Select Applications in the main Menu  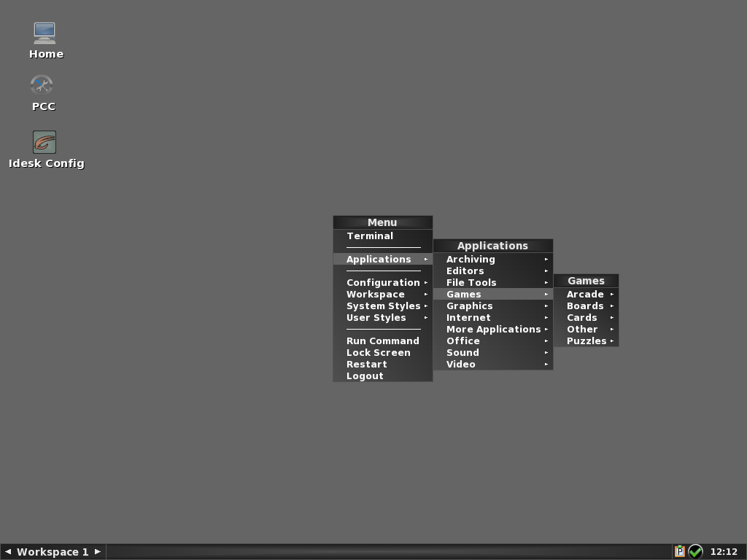pos(383,259)
